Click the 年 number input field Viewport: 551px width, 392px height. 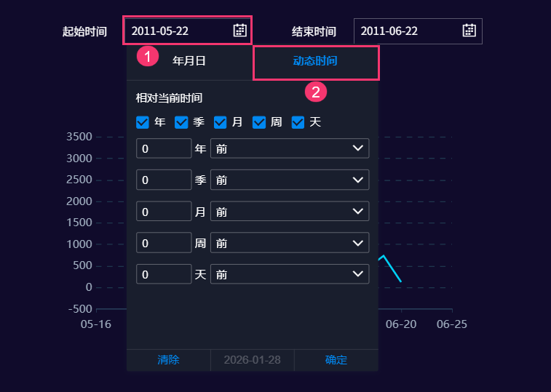tap(164, 148)
